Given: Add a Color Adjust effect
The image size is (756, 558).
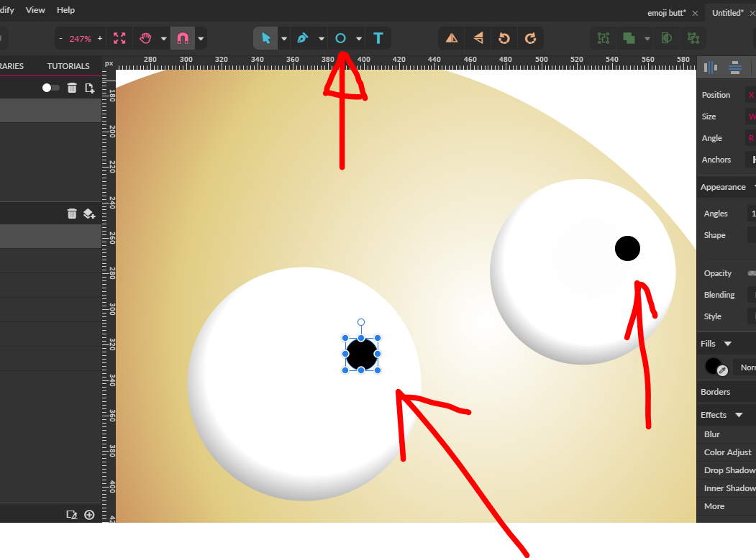Looking at the screenshot, I should tap(727, 452).
